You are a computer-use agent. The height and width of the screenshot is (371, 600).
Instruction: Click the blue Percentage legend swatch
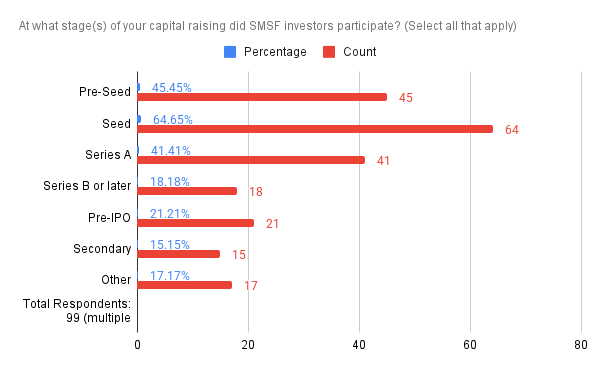point(230,52)
